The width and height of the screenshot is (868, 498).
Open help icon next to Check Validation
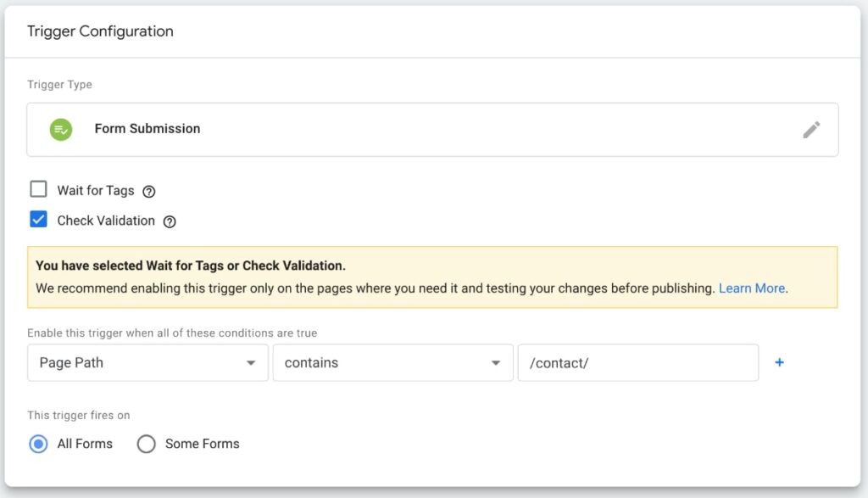[x=170, y=221]
